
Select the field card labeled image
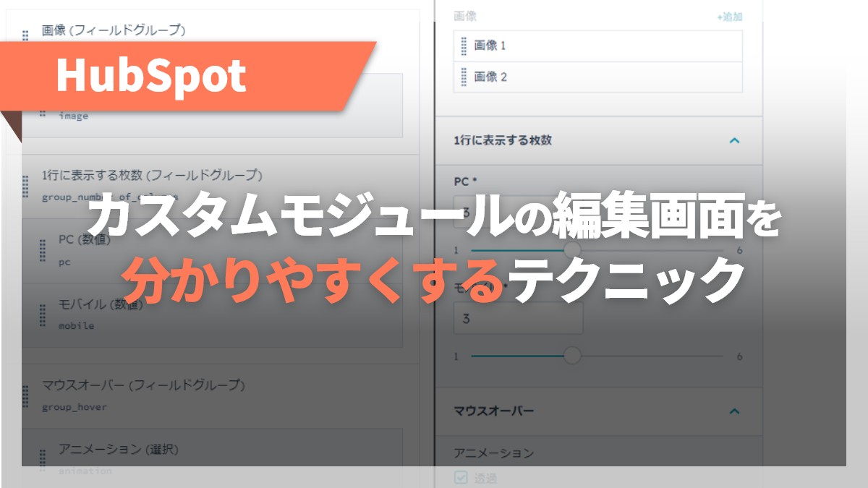pyautogui.click(x=213, y=106)
